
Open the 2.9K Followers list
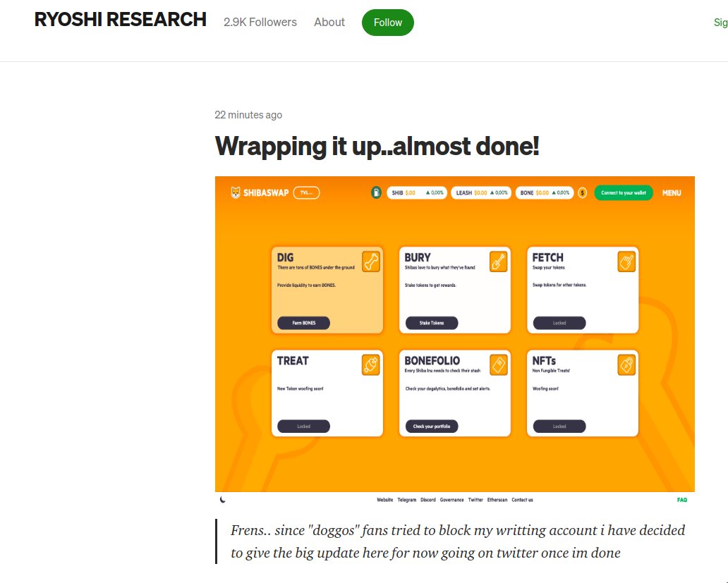coord(260,23)
